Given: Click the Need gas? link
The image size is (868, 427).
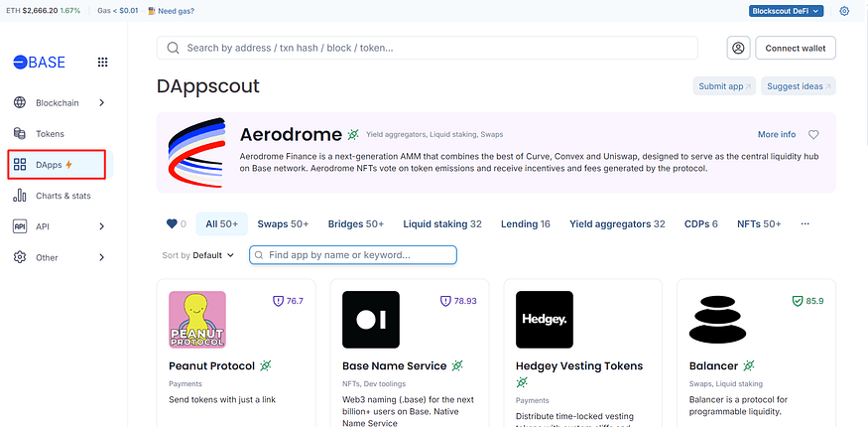Looking at the screenshot, I should pos(176,11).
